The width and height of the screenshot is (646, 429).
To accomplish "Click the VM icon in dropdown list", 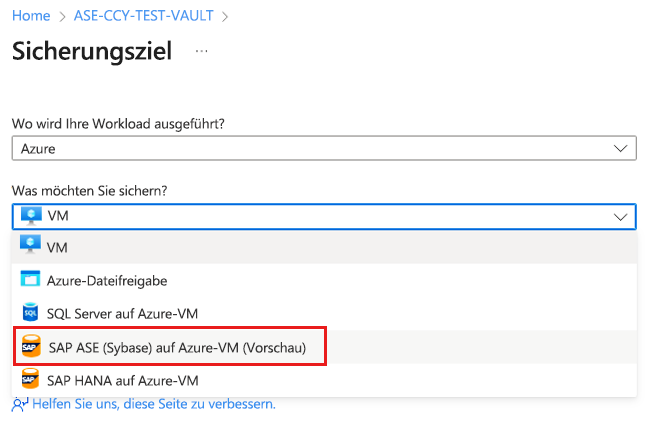I will coord(29,247).
